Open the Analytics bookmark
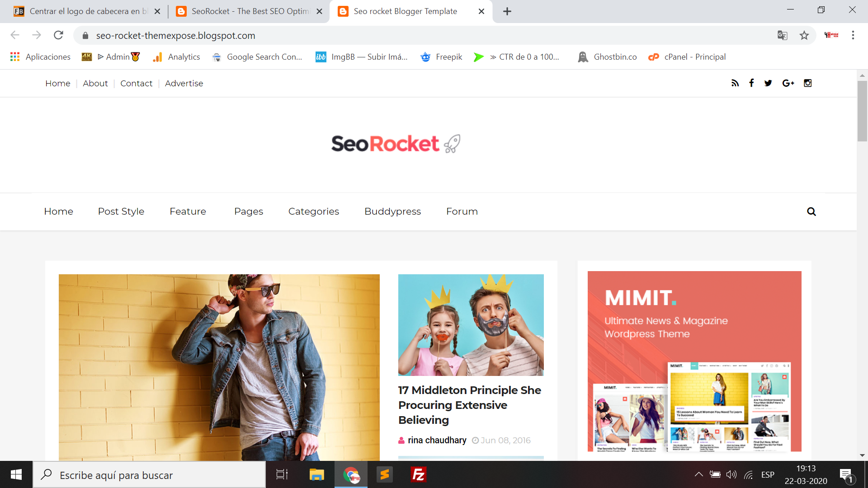This screenshot has width=868, height=488. pos(177,57)
